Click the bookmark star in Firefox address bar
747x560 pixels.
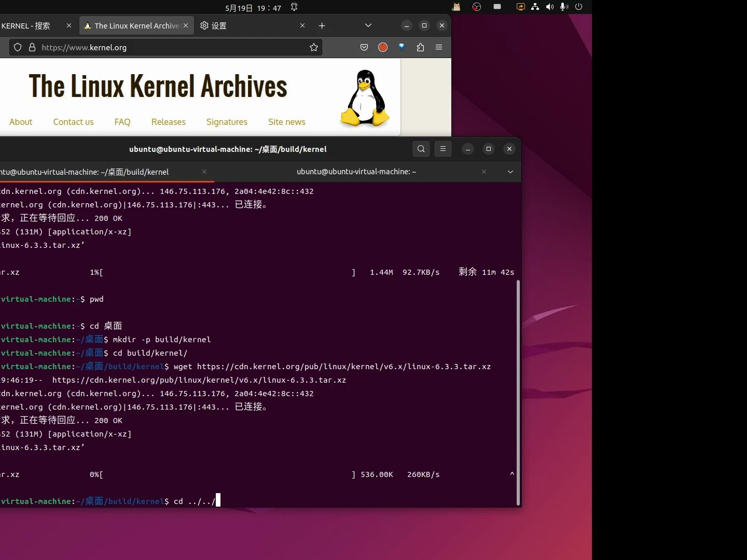tap(314, 47)
